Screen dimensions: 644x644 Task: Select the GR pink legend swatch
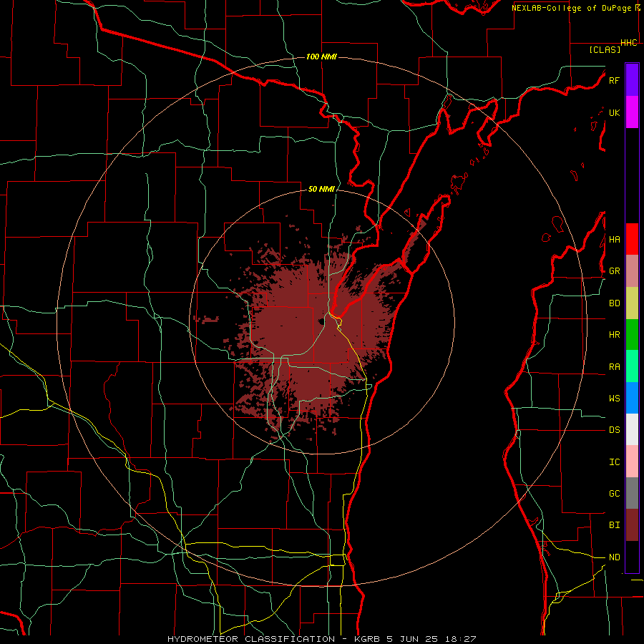[632, 271]
